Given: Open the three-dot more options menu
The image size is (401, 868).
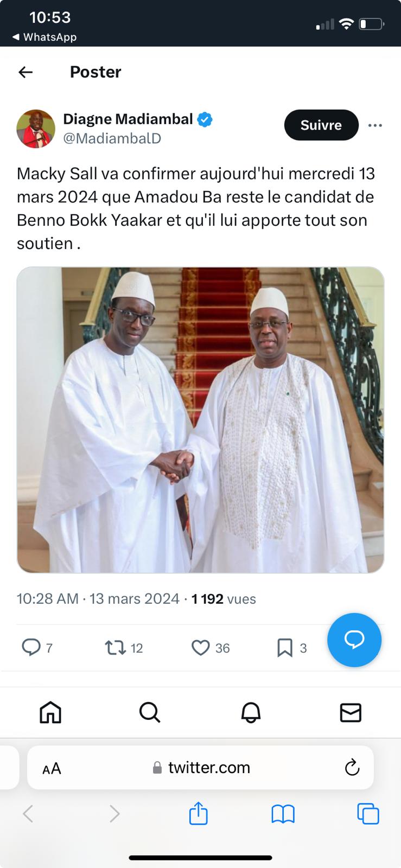Looking at the screenshot, I should click(x=375, y=125).
